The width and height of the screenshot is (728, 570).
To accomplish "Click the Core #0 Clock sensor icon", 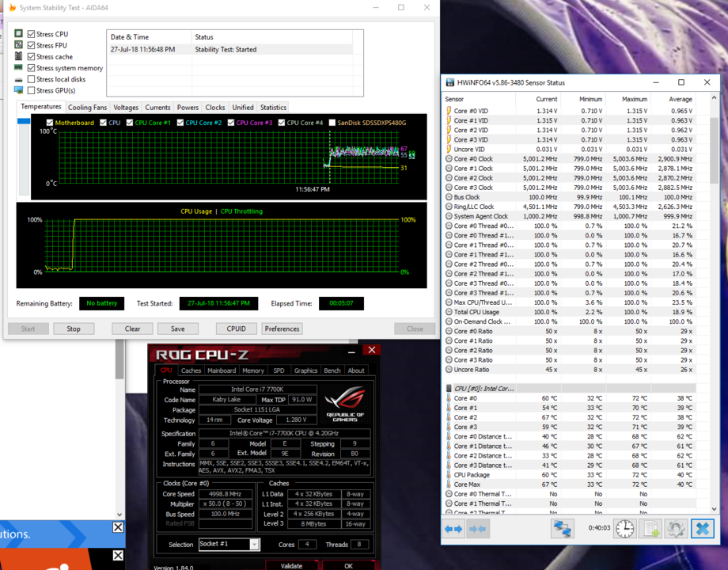I will [x=449, y=158].
